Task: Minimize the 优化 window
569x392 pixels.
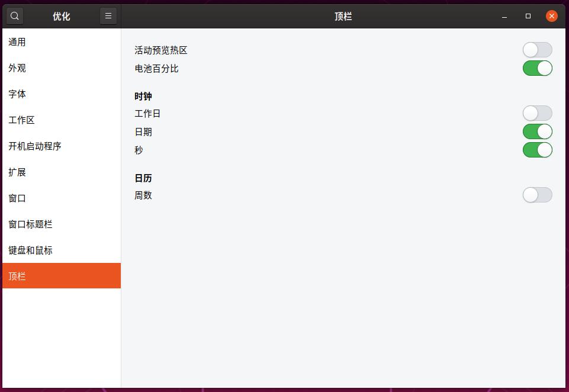Action: click(504, 16)
